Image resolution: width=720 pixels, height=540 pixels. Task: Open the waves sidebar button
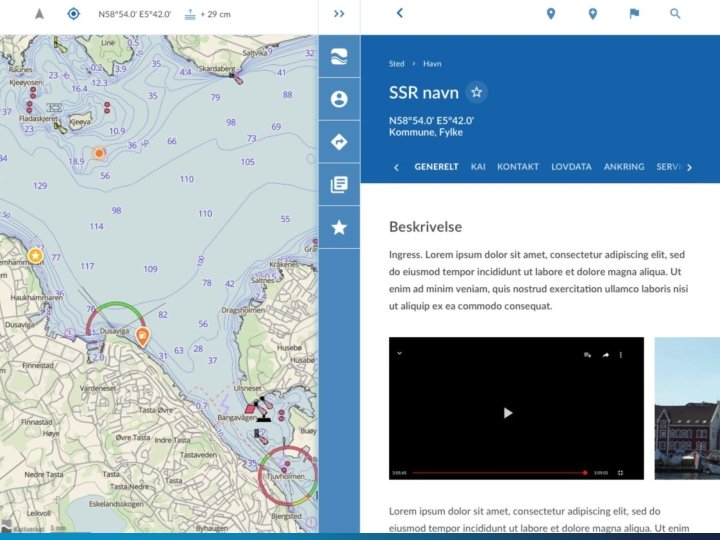tap(339, 56)
